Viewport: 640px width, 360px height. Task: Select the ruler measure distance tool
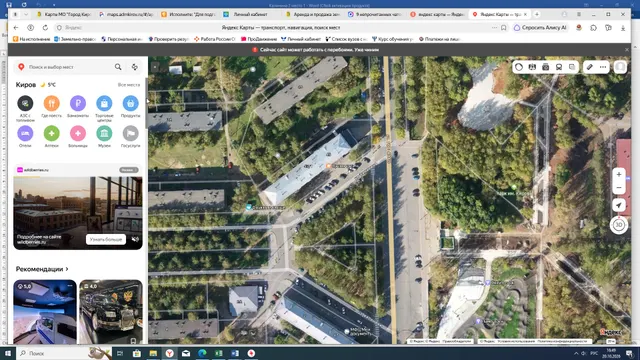point(589,67)
